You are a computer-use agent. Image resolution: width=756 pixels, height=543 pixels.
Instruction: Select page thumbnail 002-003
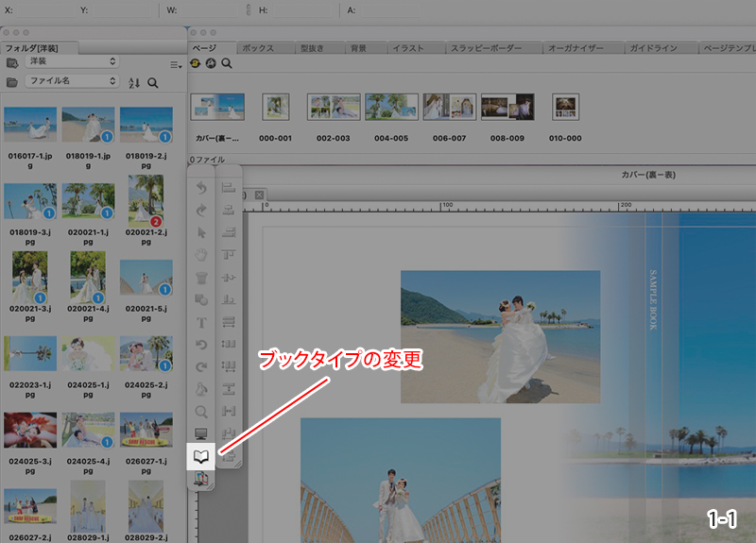(333, 107)
